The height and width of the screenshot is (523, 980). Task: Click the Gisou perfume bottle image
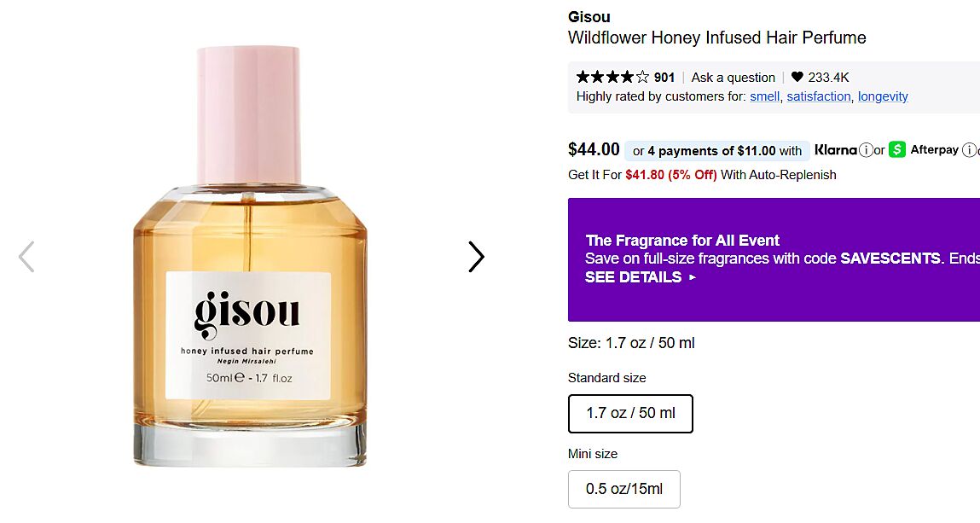point(250,256)
